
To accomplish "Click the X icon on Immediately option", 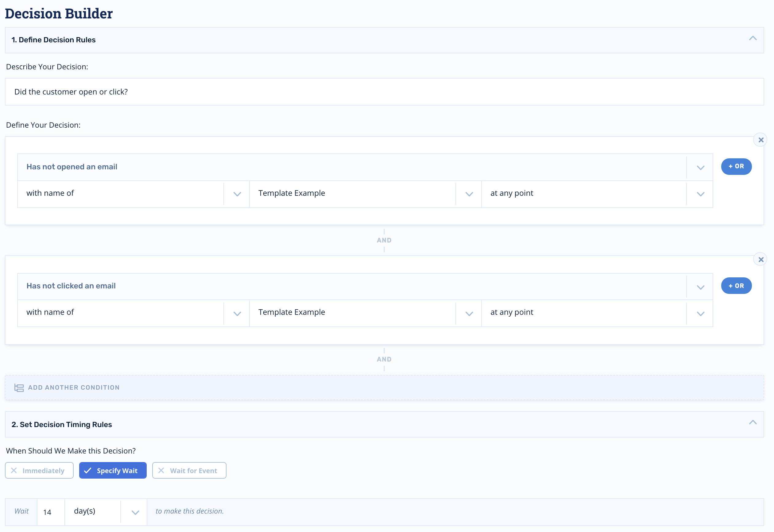I will pyautogui.click(x=14, y=470).
